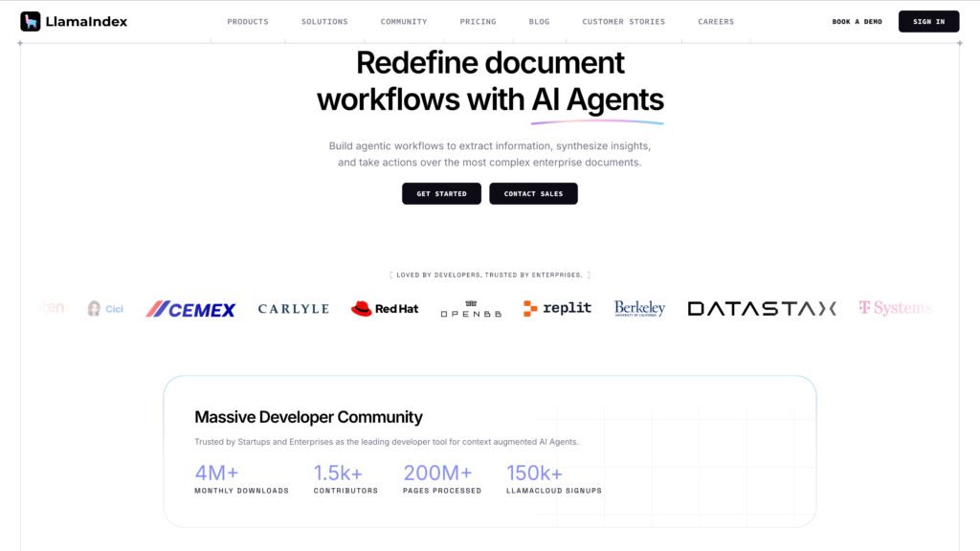Open Customer Stories in the navbar
980x551 pixels.
(623, 21)
